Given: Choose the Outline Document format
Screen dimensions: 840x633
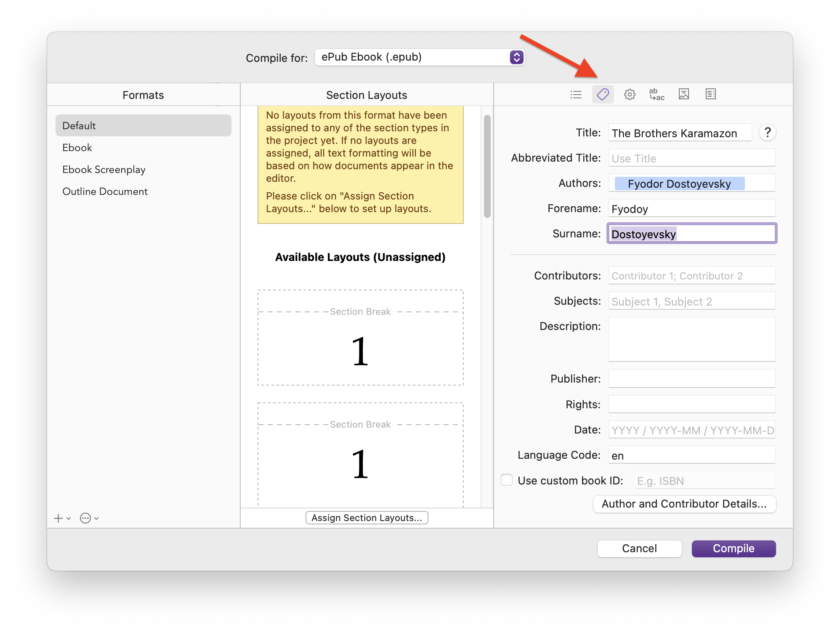Looking at the screenshot, I should [105, 191].
